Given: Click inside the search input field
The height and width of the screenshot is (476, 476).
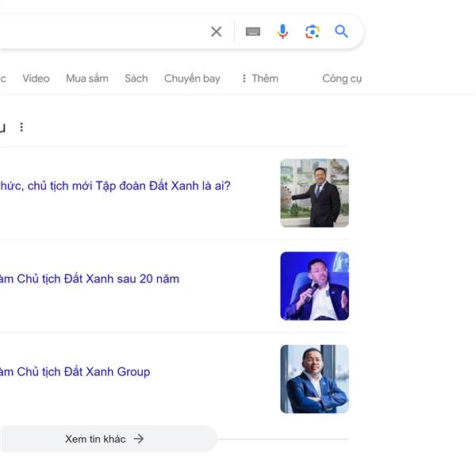Looking at the screenshot, I should pos(102,31).
